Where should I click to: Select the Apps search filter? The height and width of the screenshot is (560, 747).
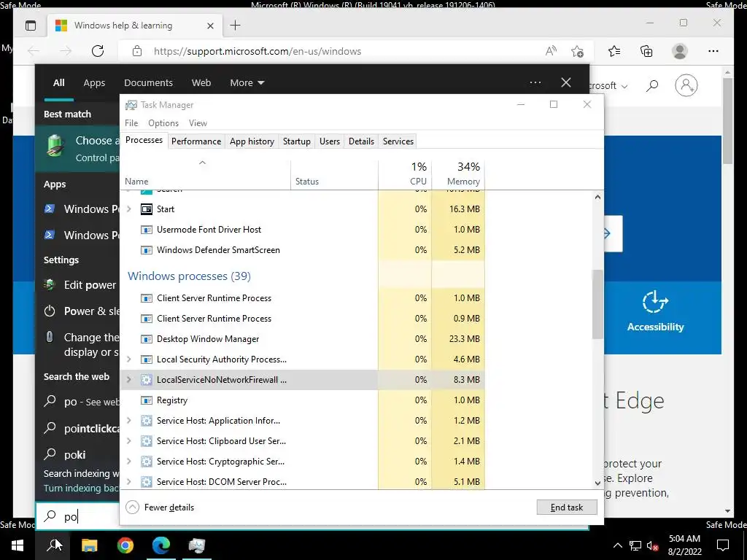[x=94, y=83]
